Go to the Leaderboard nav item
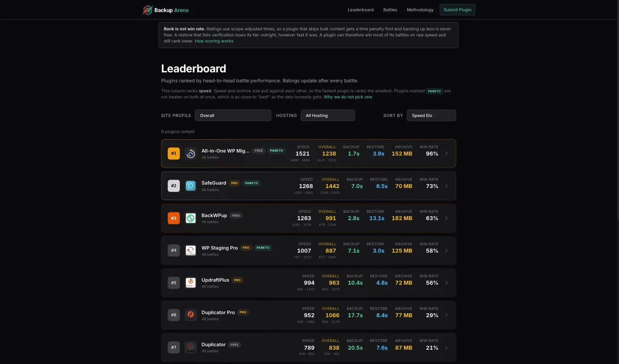The image size is (619, 364). [x=360, y=10]
